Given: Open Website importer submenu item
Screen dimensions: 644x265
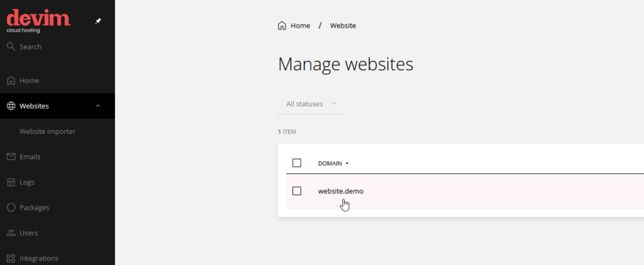Looking at the screenshot, I should click(48, 131).
